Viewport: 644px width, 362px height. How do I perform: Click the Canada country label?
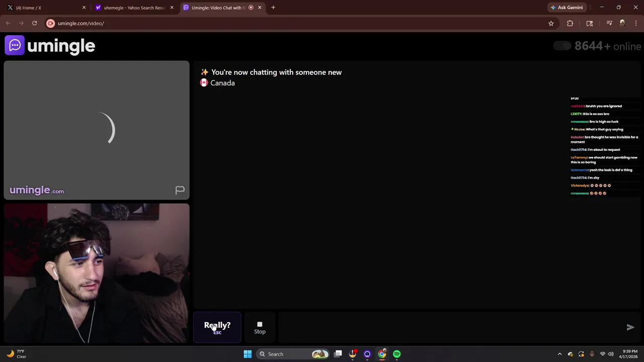[222, 83]
